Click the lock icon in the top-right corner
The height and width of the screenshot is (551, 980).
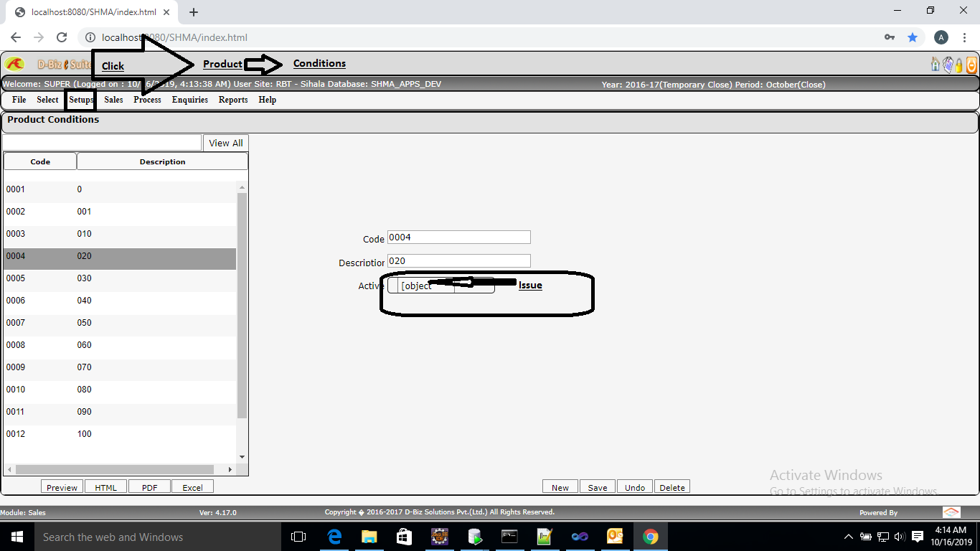(959, 64)
